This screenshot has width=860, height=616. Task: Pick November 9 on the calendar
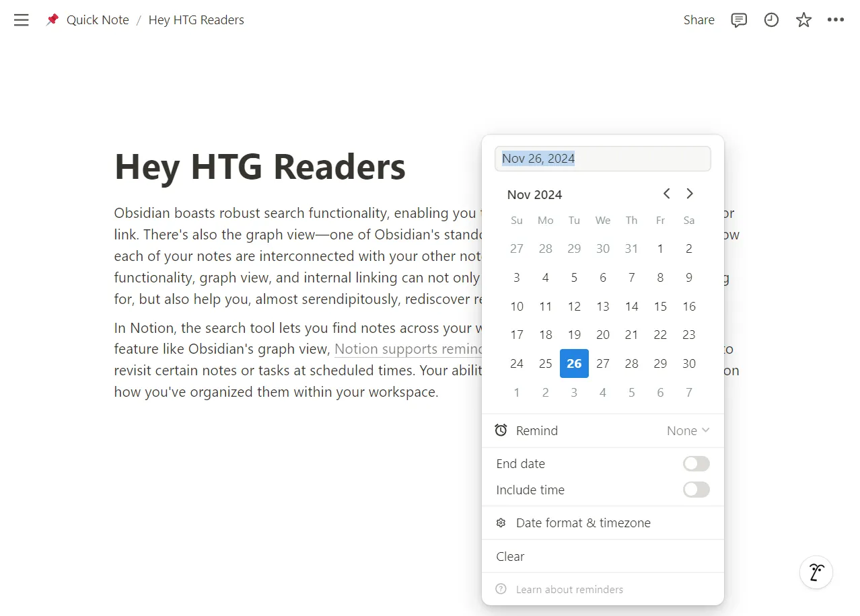coord(689,277)
